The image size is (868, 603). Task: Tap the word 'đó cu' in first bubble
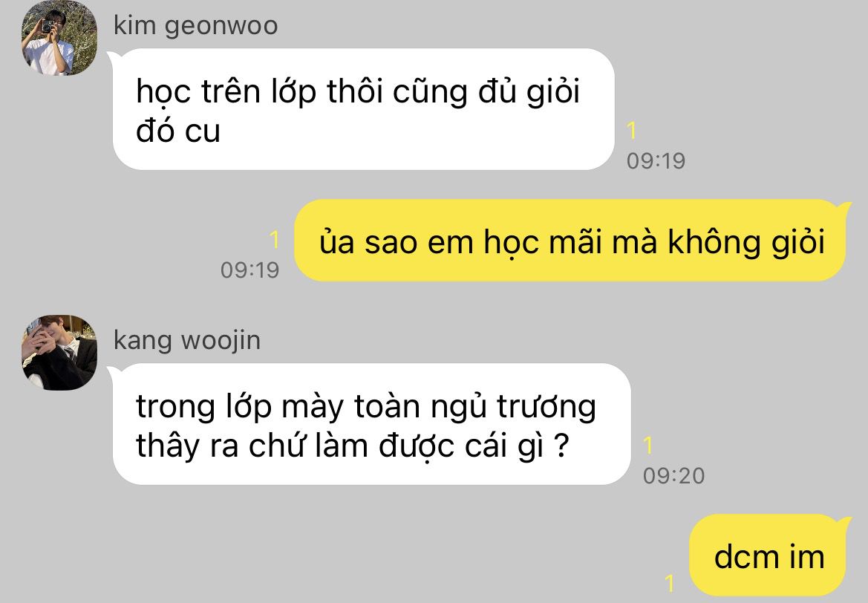(x=178, y=131)
